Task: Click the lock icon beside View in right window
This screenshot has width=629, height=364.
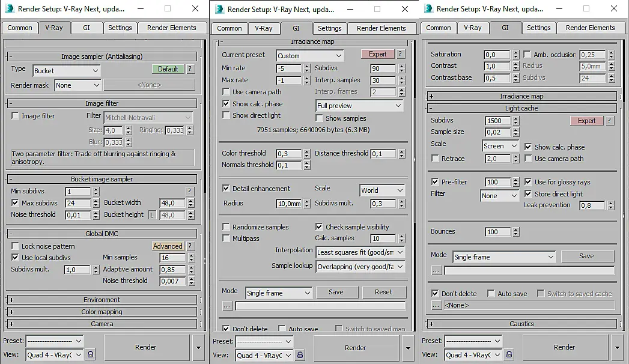Action: [509, 354]
